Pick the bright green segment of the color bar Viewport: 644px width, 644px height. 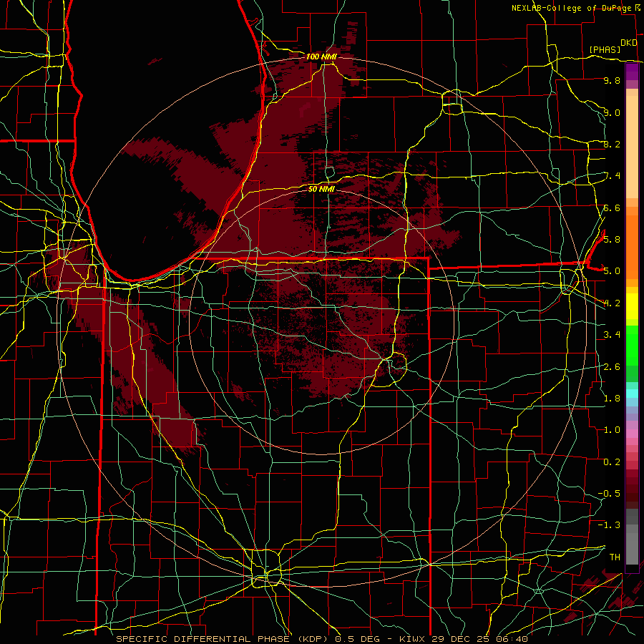pyautogui.click(x=632, y=345)
